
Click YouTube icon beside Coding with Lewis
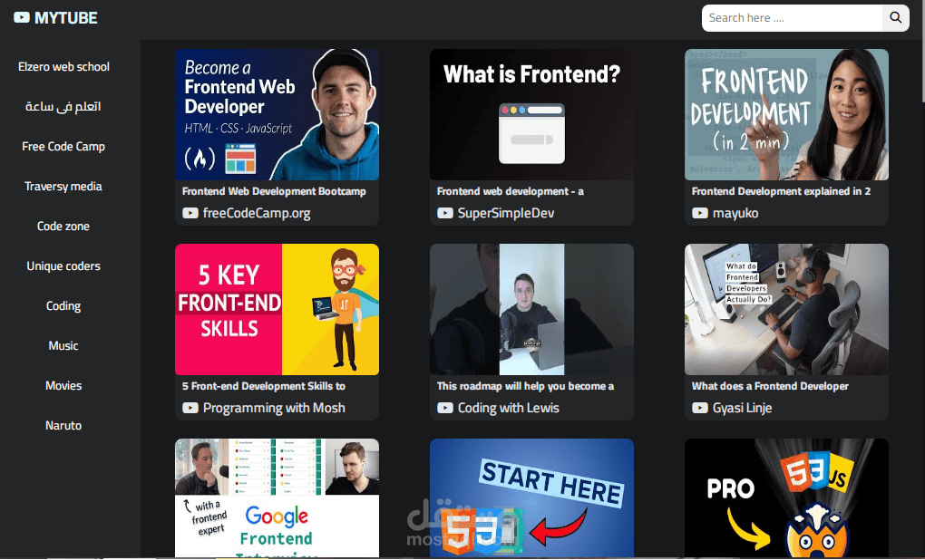pos(444,408)
